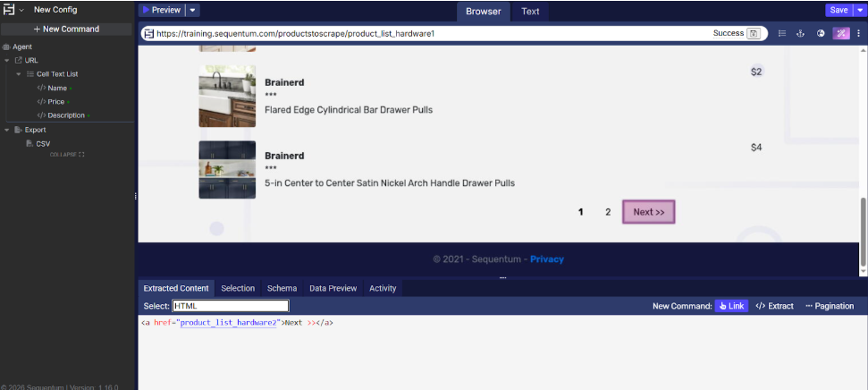Viewport: 868px width, 390px height.
Task: Click the anchor icon in the browser toolbar
Action: [x=802, y=33]
